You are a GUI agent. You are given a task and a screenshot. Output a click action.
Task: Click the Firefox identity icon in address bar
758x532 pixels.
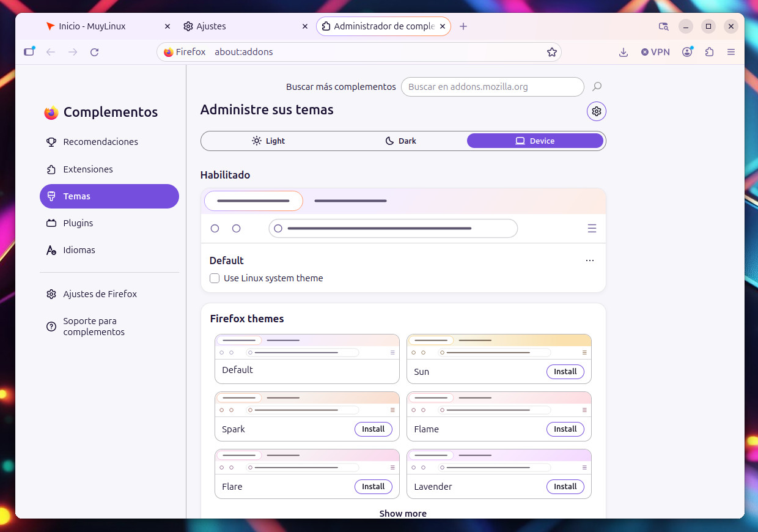pyautogui.click(x=169, y=52)
